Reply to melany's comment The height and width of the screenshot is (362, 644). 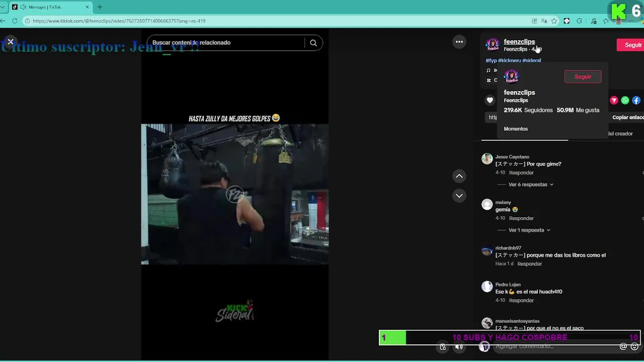521,219
